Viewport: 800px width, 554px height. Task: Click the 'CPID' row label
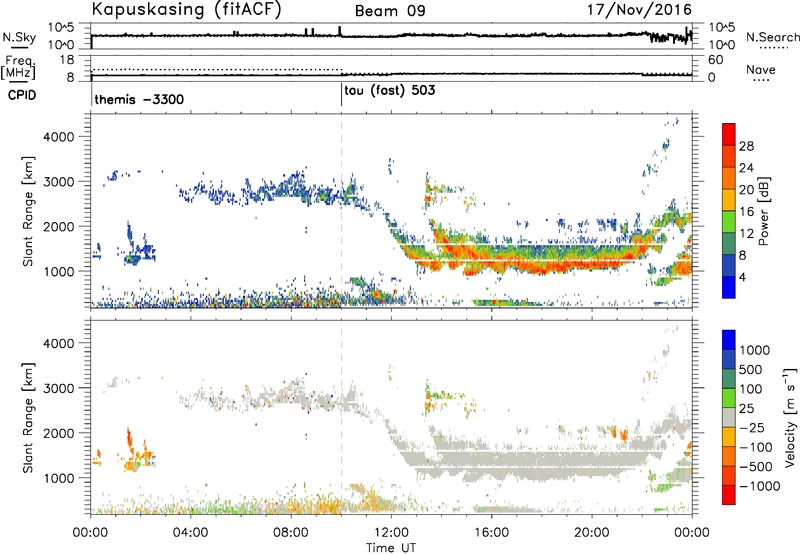click(x=22, y=95)
